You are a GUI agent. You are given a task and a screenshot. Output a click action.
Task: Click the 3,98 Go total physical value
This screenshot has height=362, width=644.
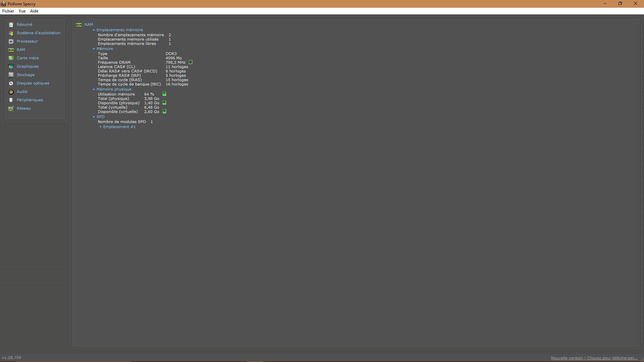152,99
